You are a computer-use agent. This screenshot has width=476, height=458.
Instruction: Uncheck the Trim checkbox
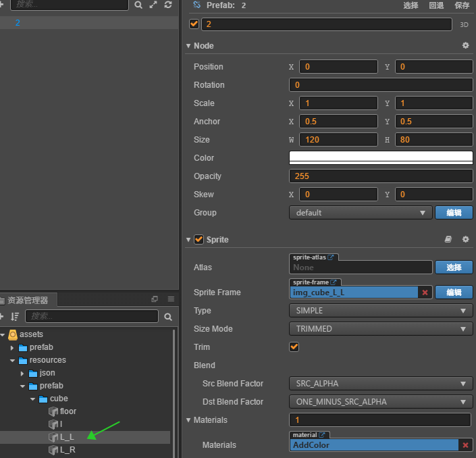point(294,347)
